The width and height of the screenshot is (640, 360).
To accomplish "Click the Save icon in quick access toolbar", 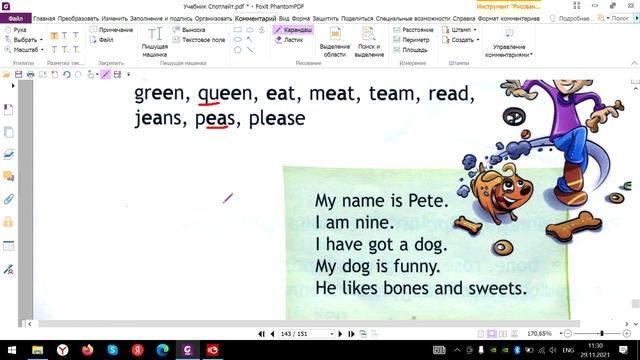I will click(x=18, y=74).
